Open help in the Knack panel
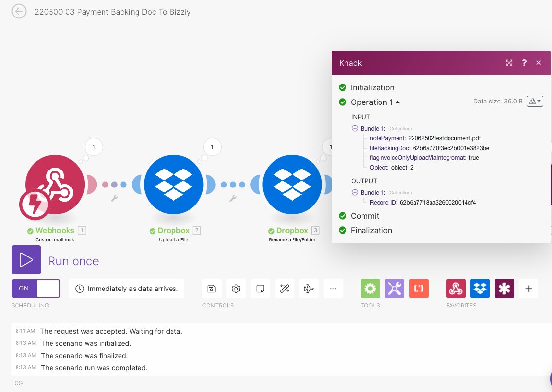The image size is (552, 392). [x=524, y=63]
